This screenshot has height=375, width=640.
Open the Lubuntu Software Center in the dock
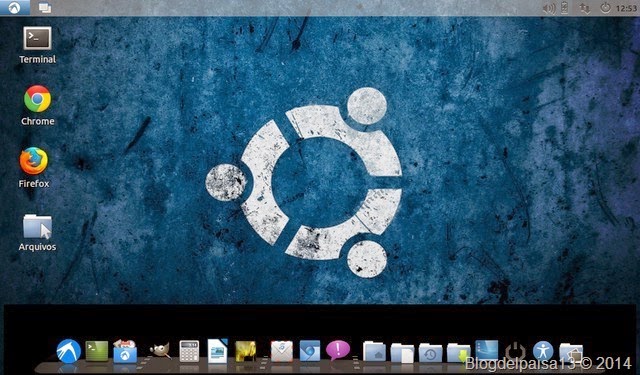pos(125,351)
